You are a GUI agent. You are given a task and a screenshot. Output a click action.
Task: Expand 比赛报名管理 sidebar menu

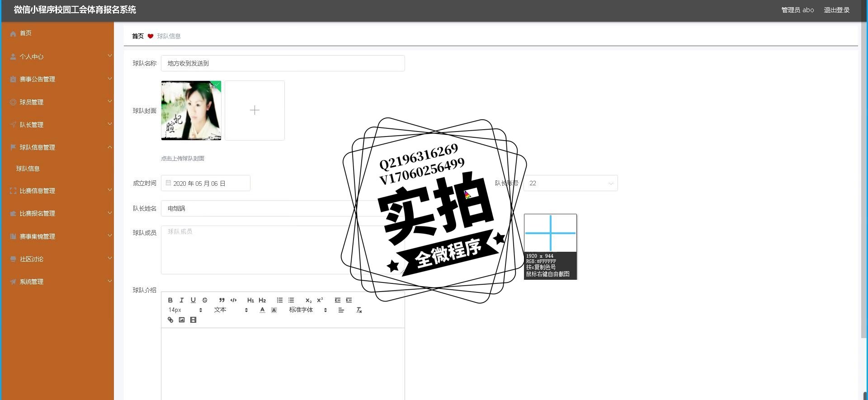[57, 213]
